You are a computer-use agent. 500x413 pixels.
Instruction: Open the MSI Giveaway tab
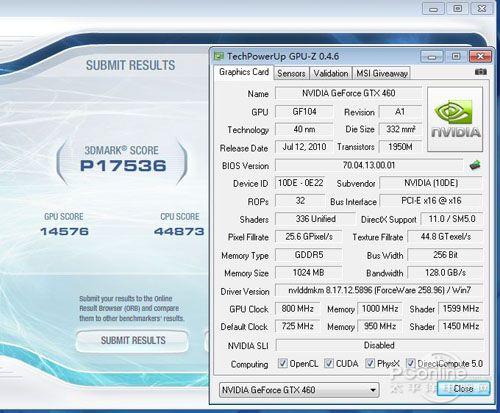(x=382, y=73)
